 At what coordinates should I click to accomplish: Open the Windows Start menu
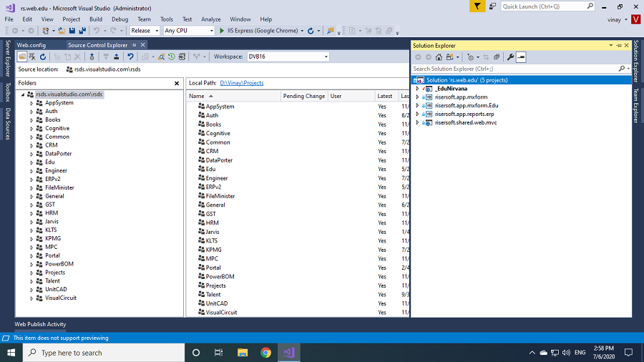[11, 353]
